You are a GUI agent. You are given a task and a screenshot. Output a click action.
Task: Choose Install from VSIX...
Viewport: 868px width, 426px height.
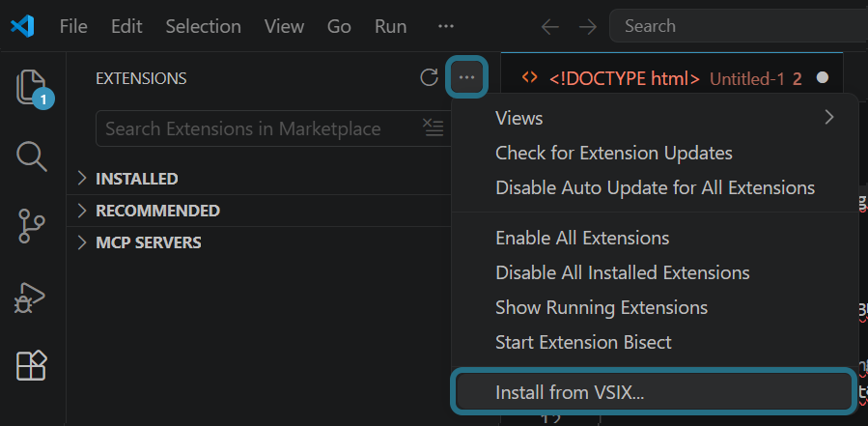point(654,392)
